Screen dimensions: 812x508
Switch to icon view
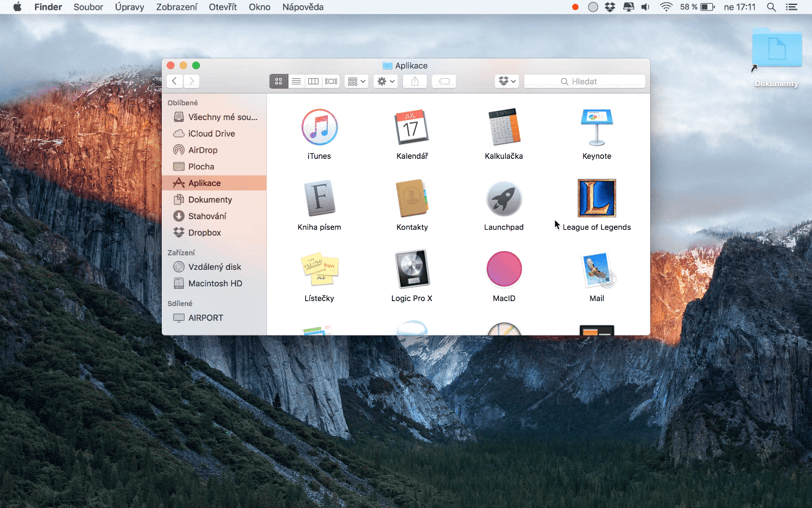[279, 81]
